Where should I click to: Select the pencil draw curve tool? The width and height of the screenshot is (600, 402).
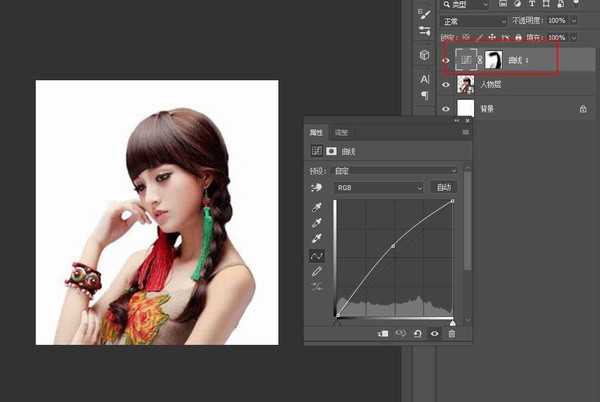coord(317,271)
